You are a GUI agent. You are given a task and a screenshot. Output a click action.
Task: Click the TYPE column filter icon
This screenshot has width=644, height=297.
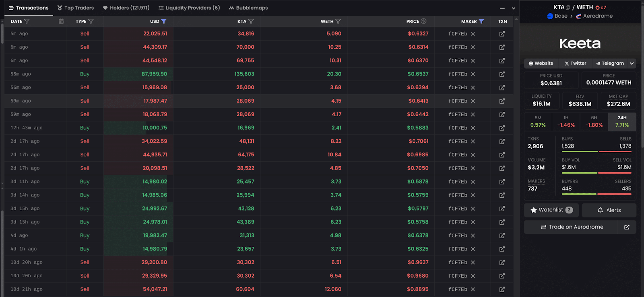91,21
